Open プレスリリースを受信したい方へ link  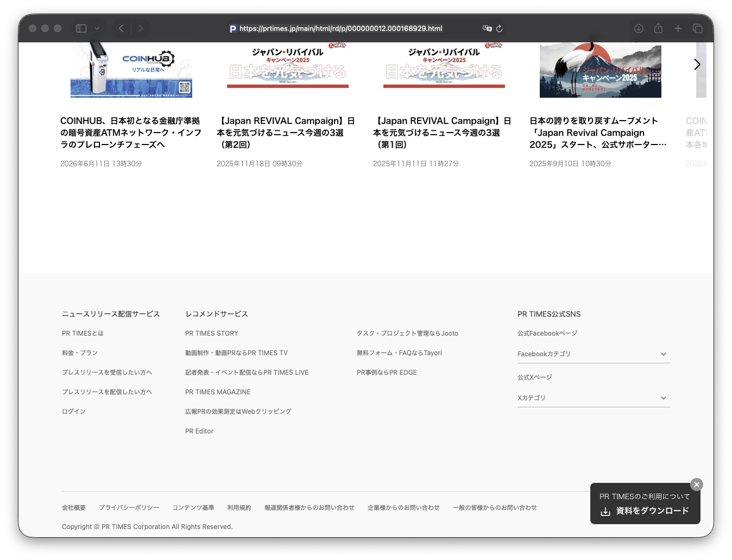click(x=107, y=373)
